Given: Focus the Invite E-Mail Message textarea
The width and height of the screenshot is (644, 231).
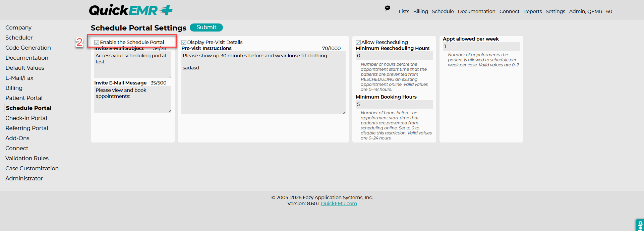Looking at the screenshot, I should click(x=133, y=99).
